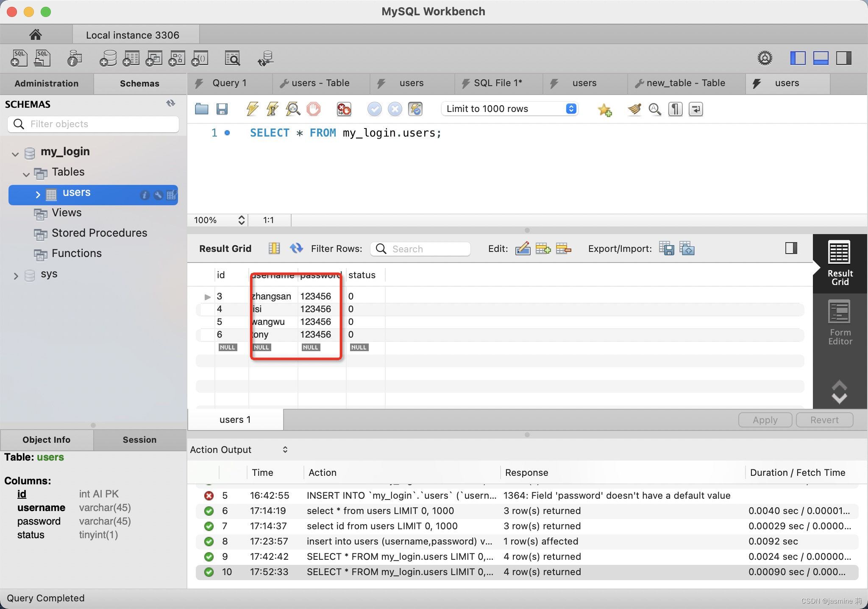This screenshot has width=868, height=609.
Task: Click the save script floppy disk icon
Action: [x=222, y=109]
